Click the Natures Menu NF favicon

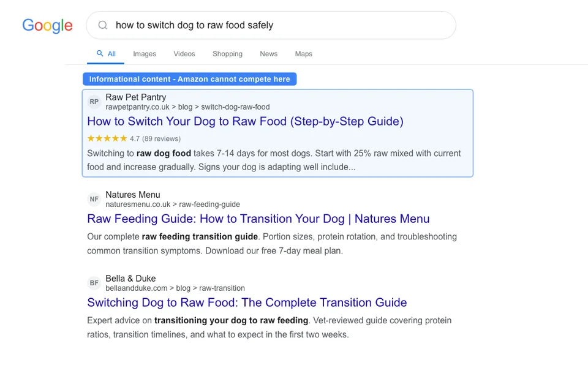94,199
